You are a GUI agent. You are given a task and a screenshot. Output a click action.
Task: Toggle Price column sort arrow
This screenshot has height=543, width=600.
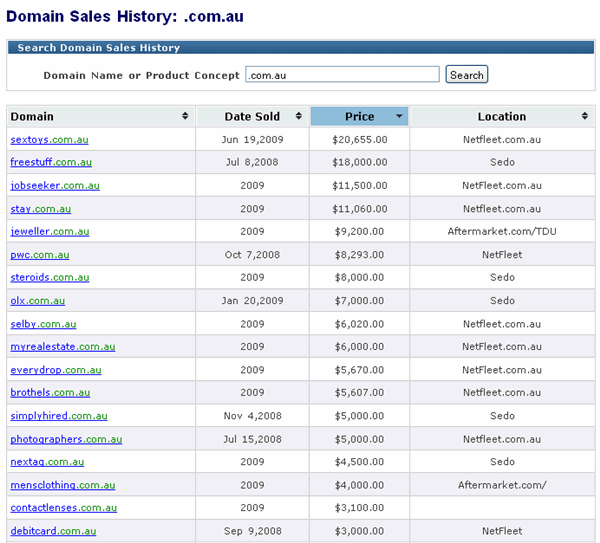[x=400, y=117]
